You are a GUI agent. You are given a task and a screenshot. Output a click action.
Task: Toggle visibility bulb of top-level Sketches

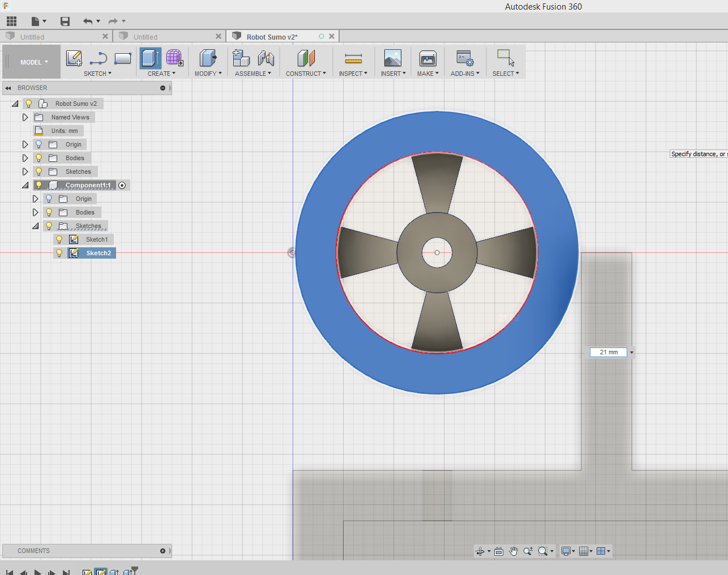[38, 171]
